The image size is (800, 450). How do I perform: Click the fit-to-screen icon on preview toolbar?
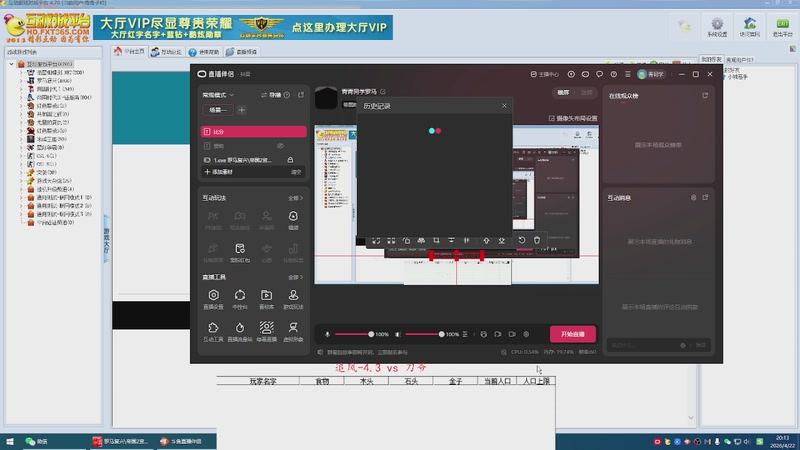click(376, 240)
